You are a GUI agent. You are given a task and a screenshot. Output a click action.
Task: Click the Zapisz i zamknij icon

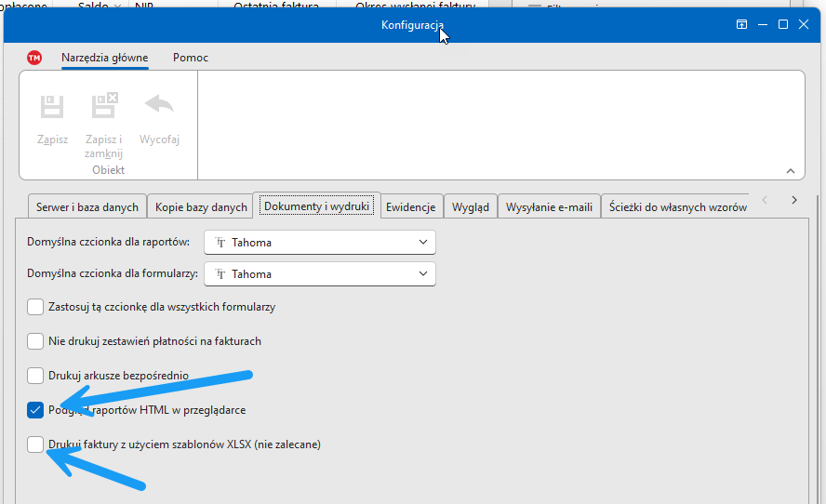tap(103, 106)
